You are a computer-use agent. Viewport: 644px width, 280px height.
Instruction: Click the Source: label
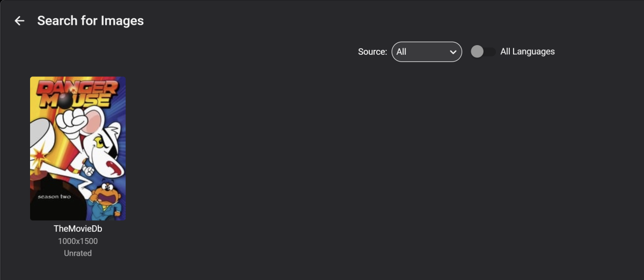pos(372,52)
